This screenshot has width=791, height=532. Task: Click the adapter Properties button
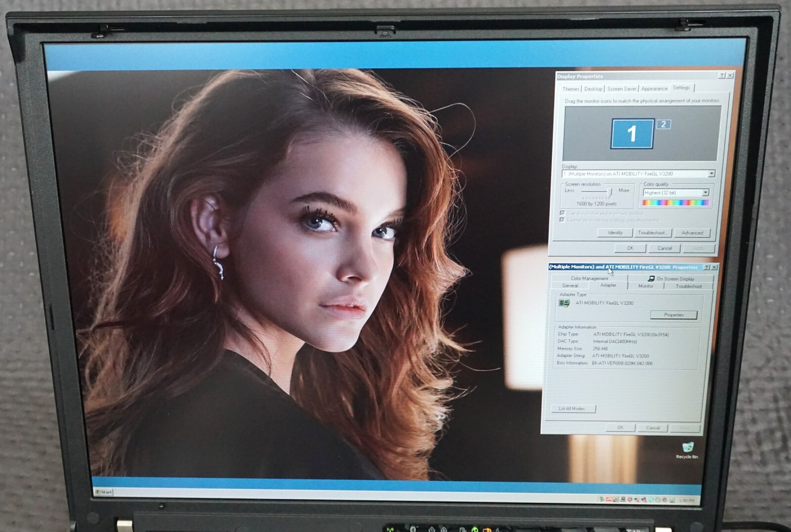pyautogui.click(x=674, y=315)
